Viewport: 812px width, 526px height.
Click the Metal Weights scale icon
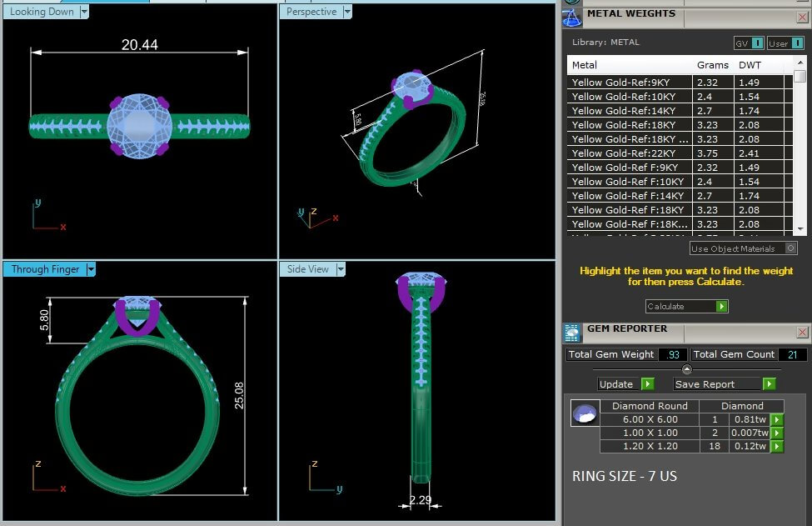click(572, 17)
